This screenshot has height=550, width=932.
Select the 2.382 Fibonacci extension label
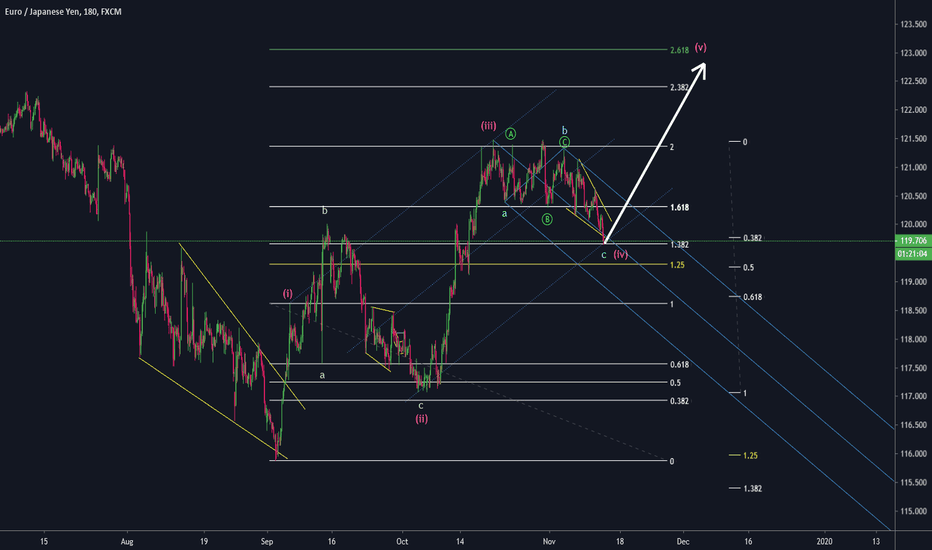678,88
